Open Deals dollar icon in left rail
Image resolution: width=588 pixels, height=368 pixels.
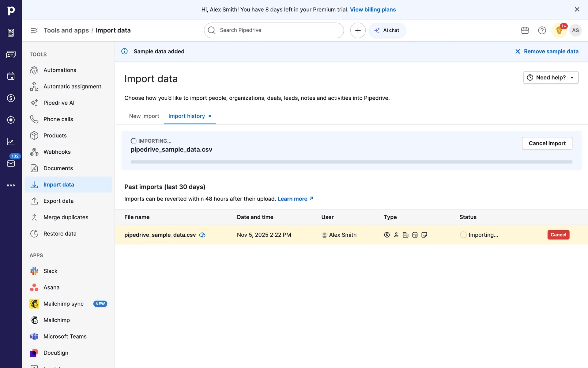11,98
